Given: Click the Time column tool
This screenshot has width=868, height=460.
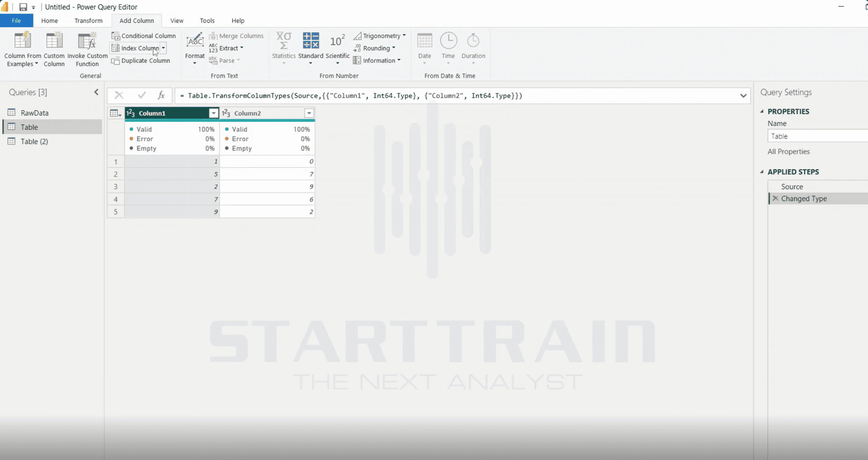Looking at the screenshot, I should 448,48.
